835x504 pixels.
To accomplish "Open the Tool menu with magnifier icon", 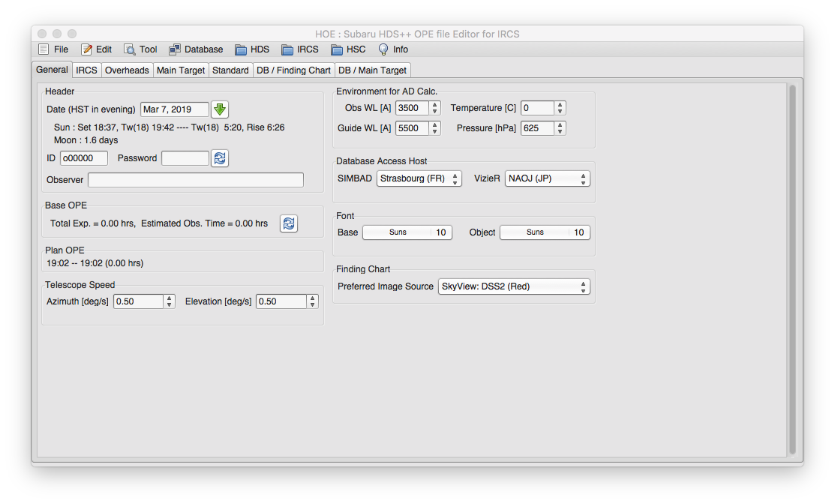I will [x=140, y=49].
